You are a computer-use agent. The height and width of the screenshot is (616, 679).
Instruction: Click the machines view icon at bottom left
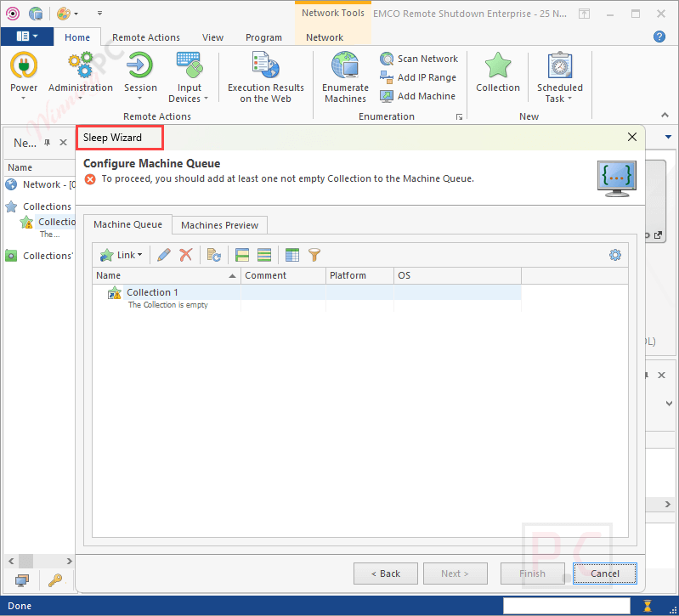pyautogui.click(x=21, y=580)
